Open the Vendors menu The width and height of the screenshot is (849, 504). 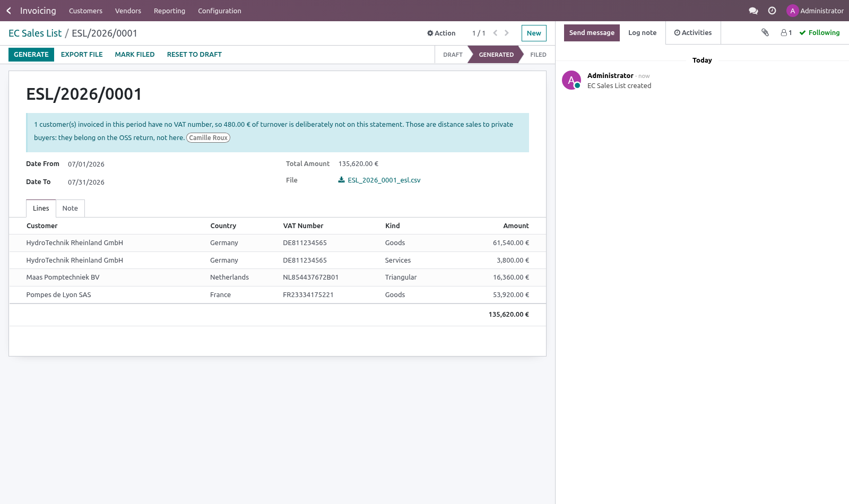128,11
